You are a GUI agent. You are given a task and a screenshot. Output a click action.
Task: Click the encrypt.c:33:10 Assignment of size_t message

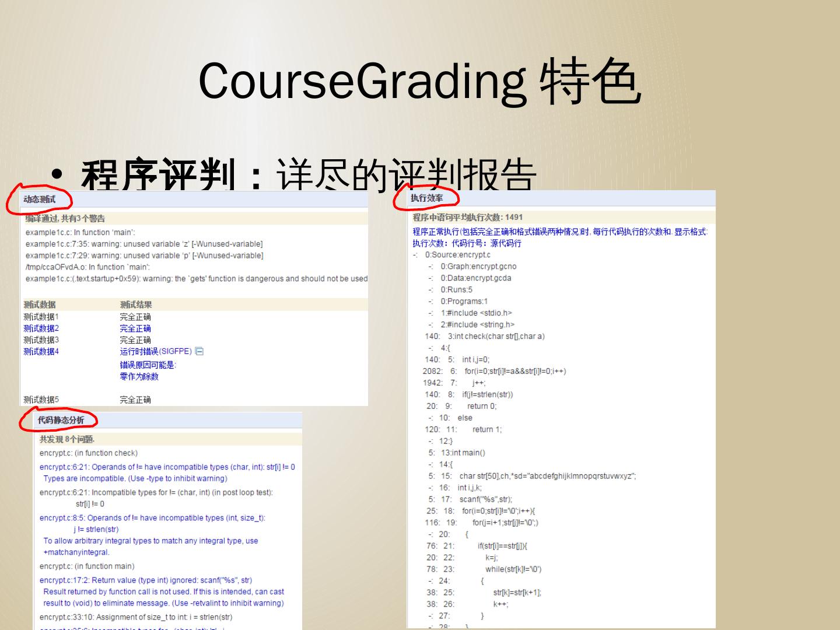tap(136, 617)
